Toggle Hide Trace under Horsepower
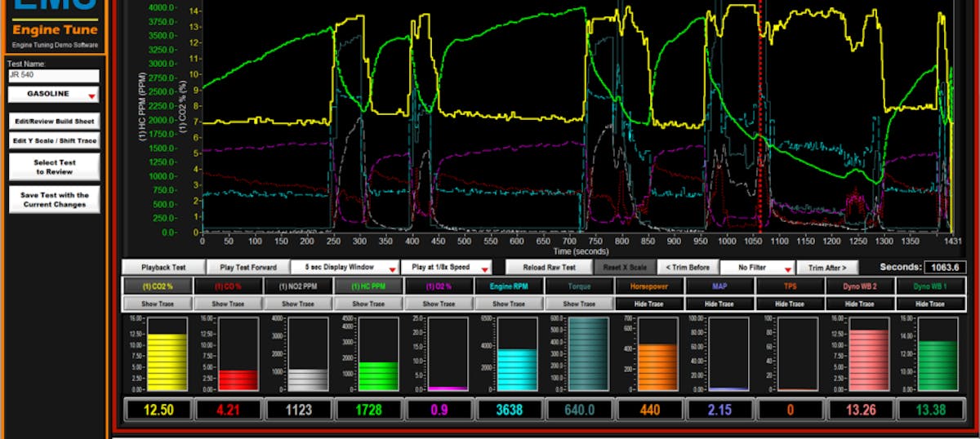This screenshot has height=439, width=980. [x=651, y=304]
